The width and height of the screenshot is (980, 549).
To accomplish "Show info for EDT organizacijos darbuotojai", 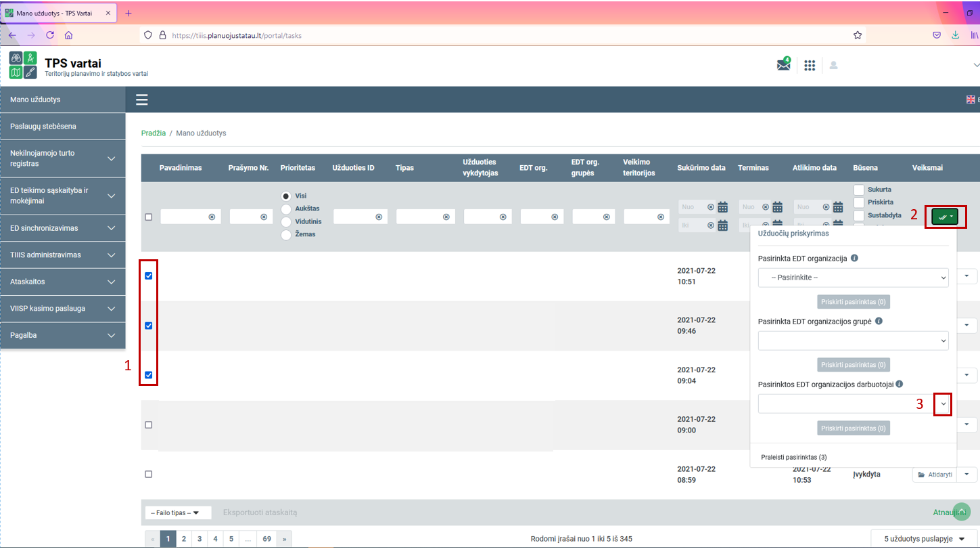I will pos(900,384).
